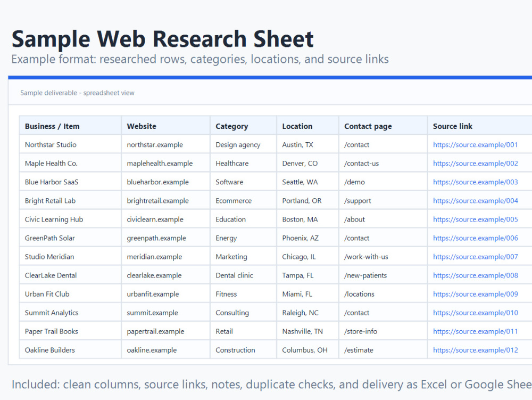
Task: Select the Civic Learning Hub cell
Action: click(70, 219)
